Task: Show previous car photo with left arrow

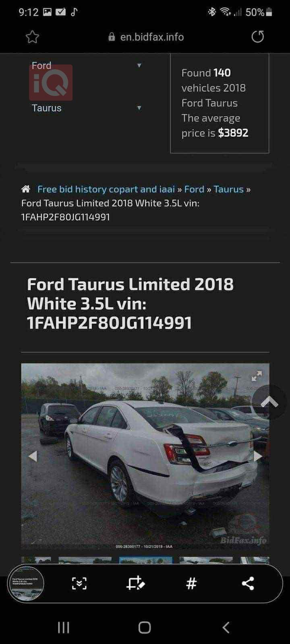Action: tap(33, 456)
